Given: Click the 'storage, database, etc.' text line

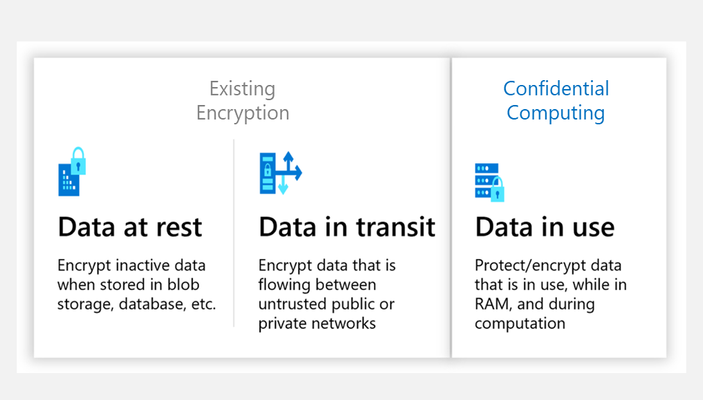Looking at the screenshot, I should pos(137,304).
